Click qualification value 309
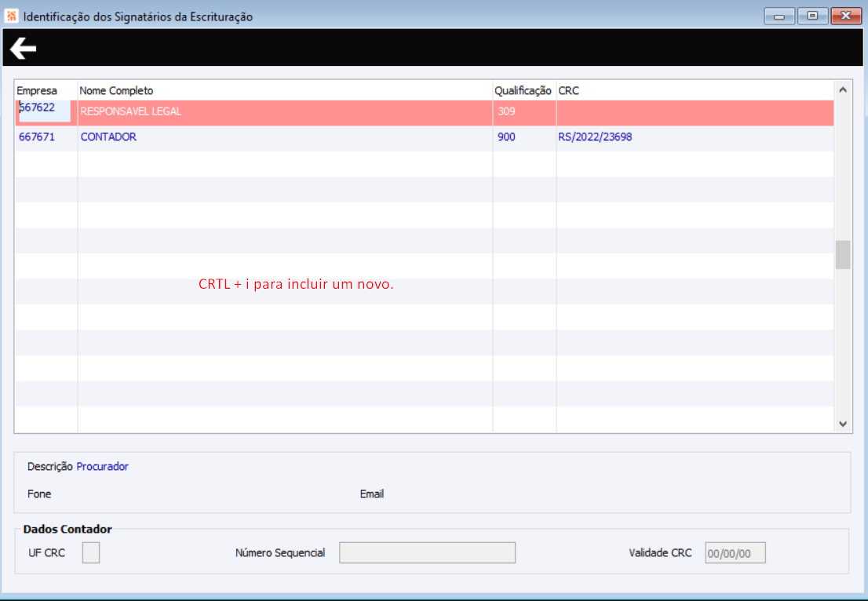 [506, 111]
